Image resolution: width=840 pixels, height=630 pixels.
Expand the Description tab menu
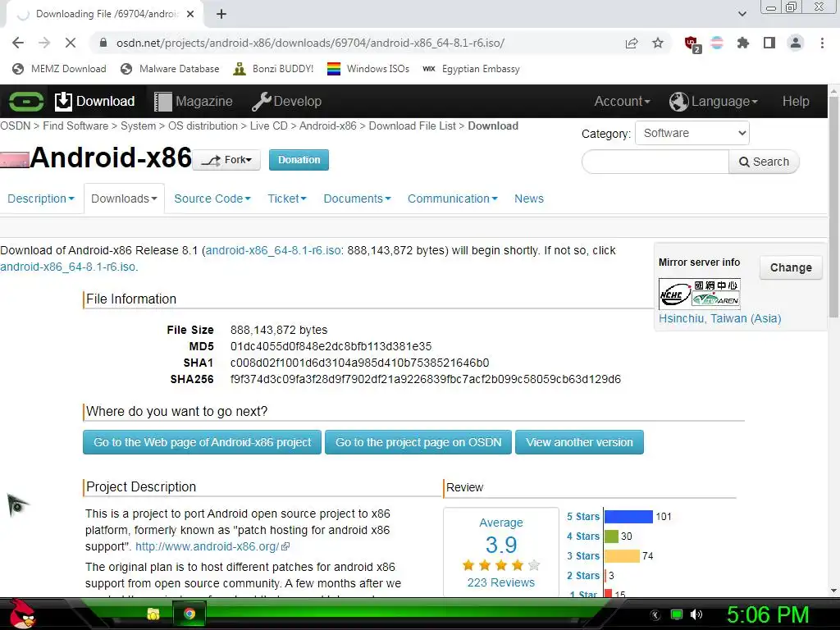click(x=41, y=199)
